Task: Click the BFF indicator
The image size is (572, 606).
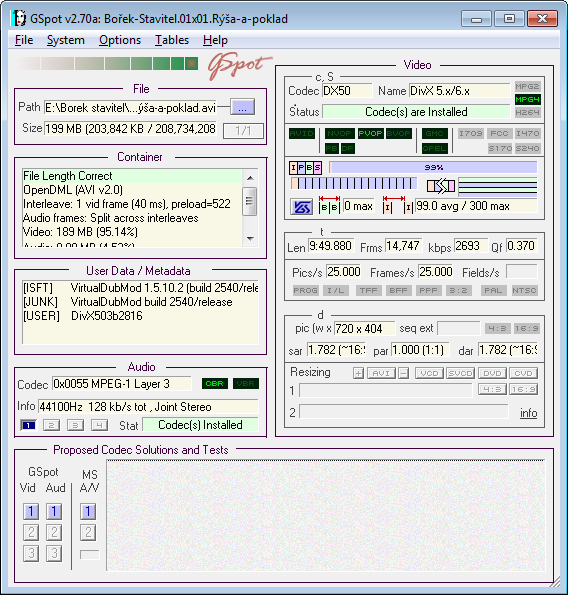Action: click(398, 291)
